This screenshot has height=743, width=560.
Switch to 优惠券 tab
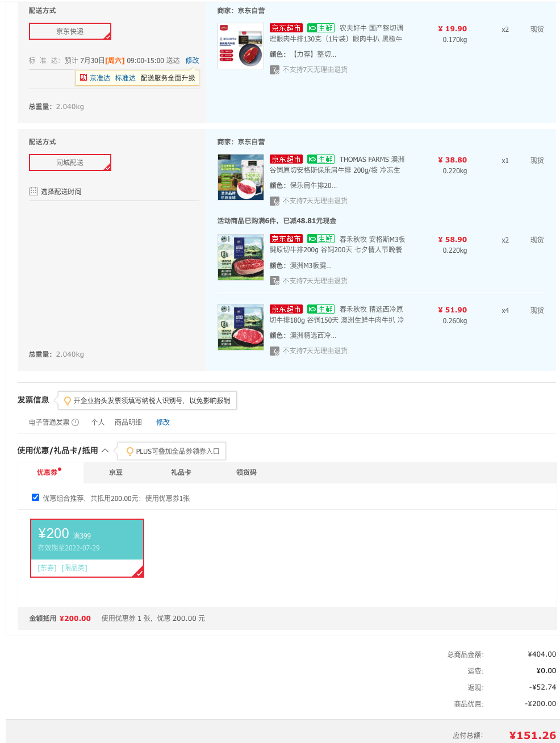click(x=51, y=472)
